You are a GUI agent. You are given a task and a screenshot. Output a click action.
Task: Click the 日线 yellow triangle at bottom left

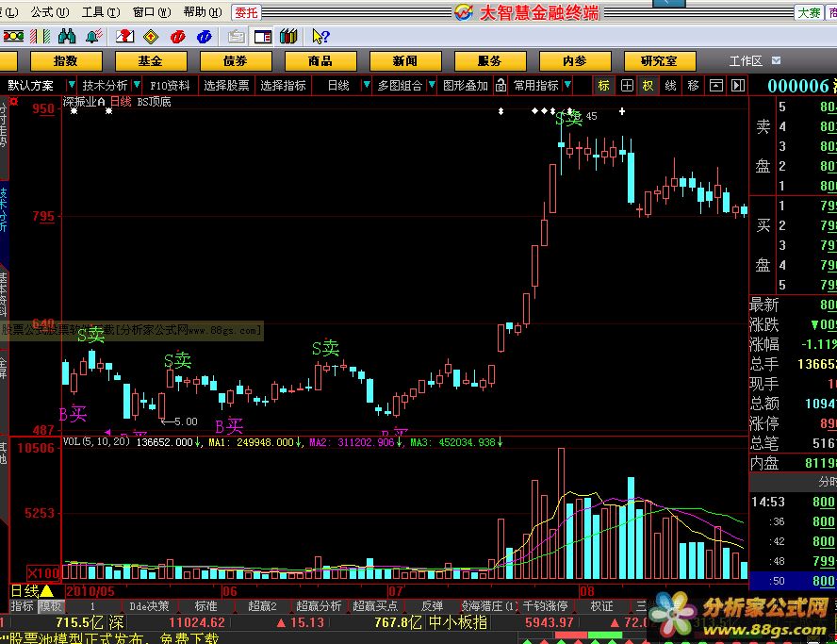coord(47,591)
